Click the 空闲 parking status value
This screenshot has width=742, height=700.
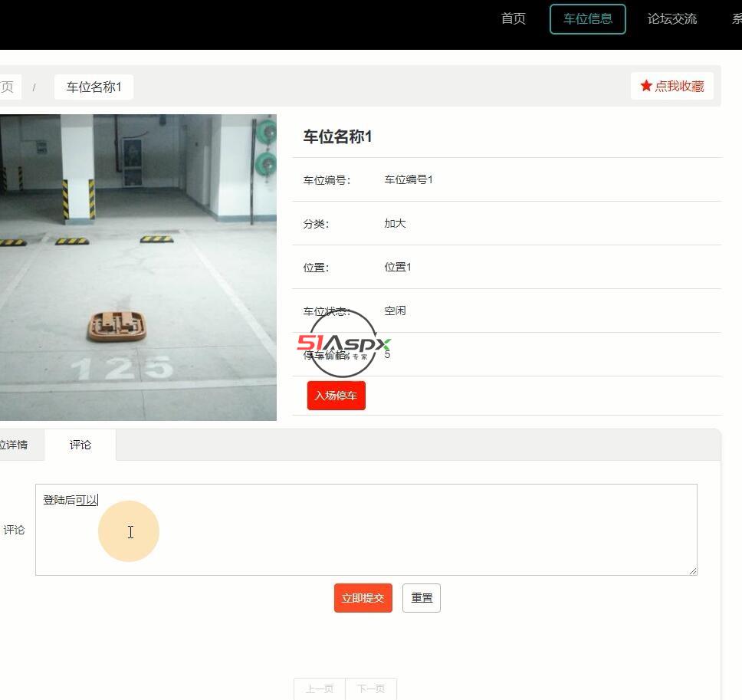tap(395, 311)
